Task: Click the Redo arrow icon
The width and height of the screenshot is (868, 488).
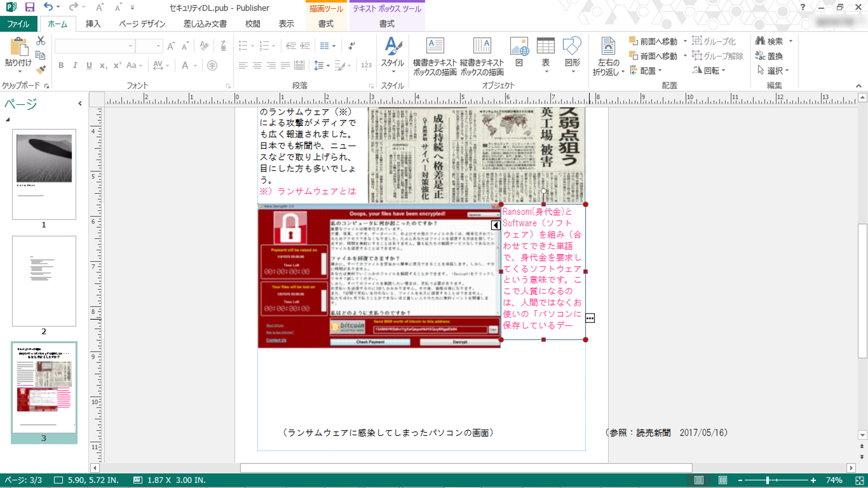Action: [x=74, y=7]
